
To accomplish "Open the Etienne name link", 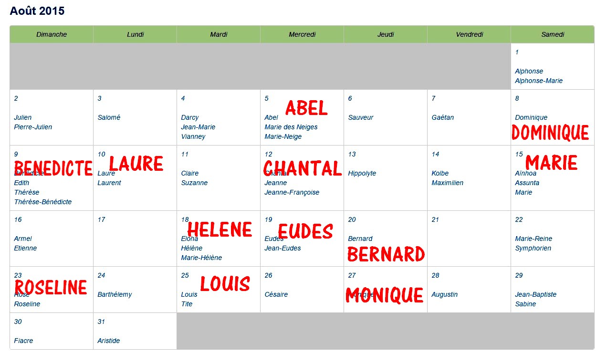I will click(x=25, y=248).
